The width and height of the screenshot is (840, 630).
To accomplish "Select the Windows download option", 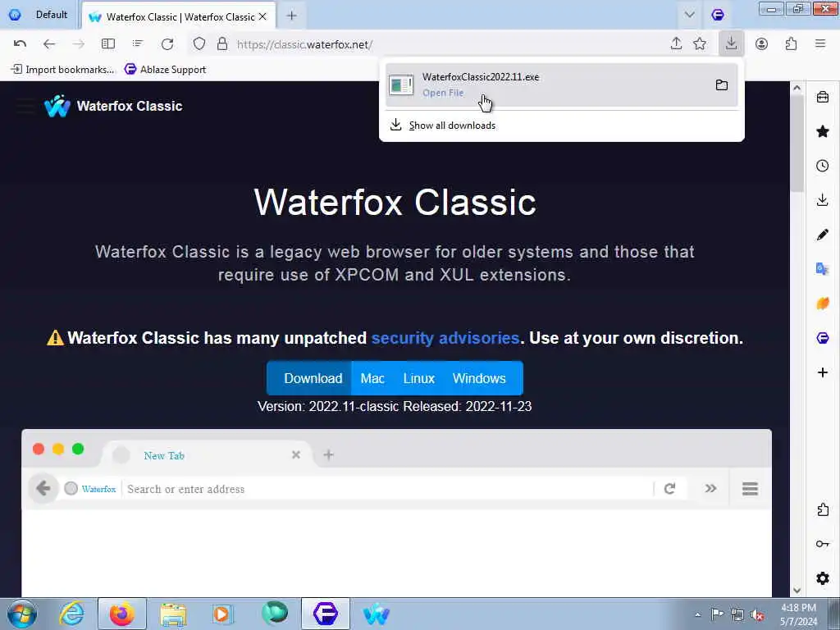I will click(x=479, y=378).
